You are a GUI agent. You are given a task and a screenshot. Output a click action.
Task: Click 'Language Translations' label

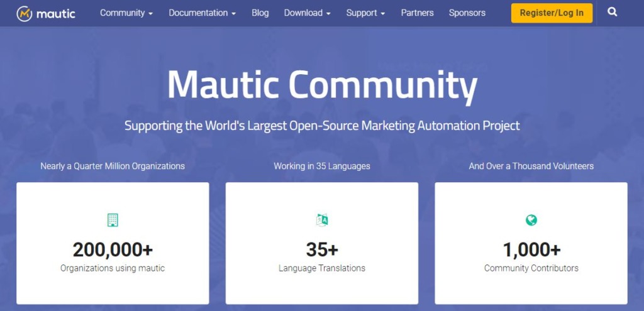tap(322, 268)
